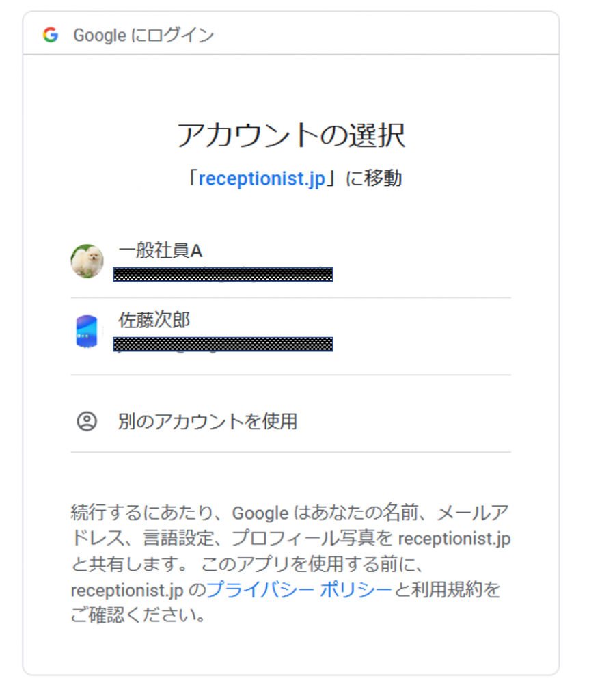
Task: Click the person icon beside 別のアカウントを使用
Action: tap(87, 421)
